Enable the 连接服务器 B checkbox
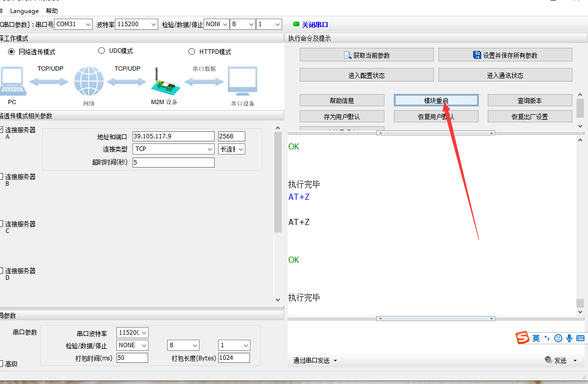Screen dimensions: 588x384 coord(2,177)
